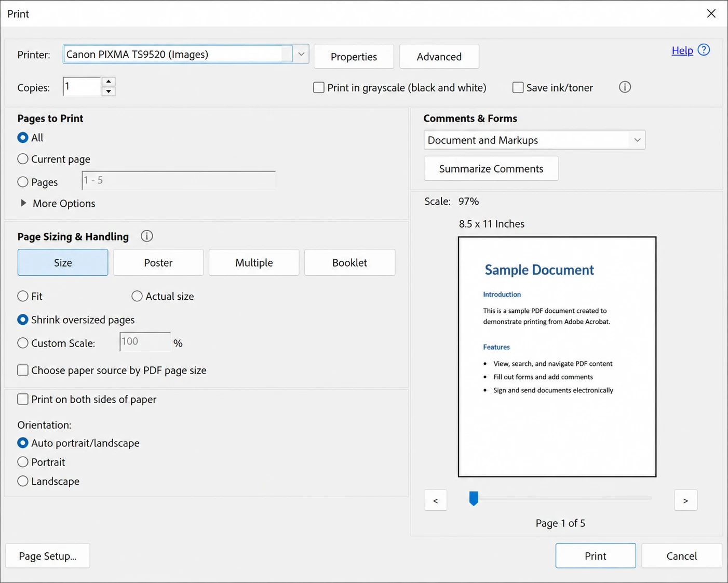Select Custom Scale radio button
Viewport: 728px width, 583px height.
coord(22,343)
